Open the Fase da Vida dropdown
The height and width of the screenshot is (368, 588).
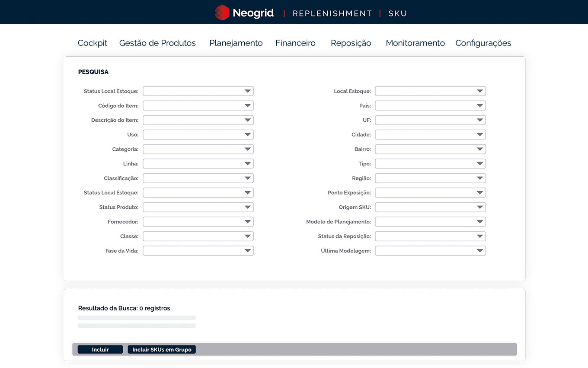(x=247, y=251)
